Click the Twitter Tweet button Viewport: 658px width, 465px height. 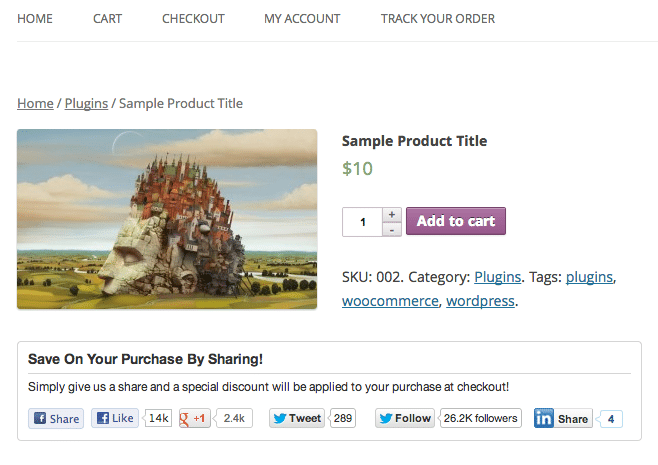tap(297, 418)
